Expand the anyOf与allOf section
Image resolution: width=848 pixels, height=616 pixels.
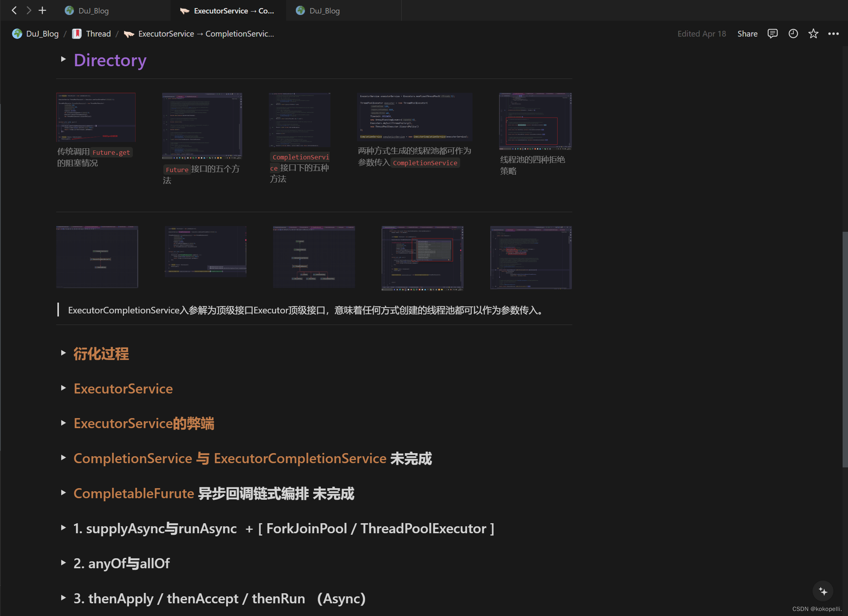pyautogui.click(x=64, y=562)
